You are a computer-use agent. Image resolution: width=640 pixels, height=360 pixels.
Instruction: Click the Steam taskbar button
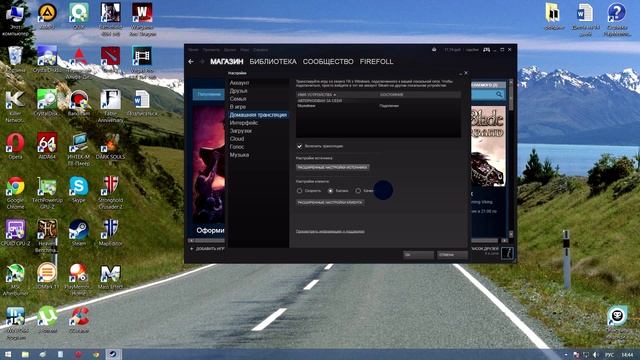[x=113, y=354]
